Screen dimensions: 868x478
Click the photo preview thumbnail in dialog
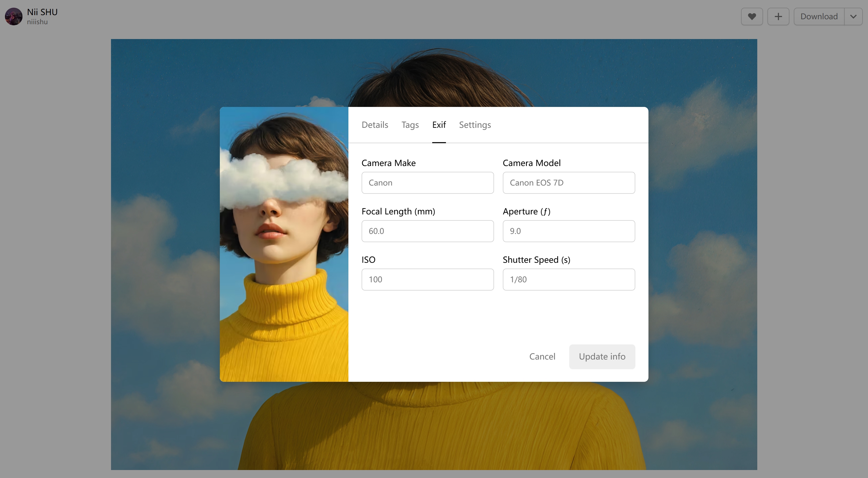[x=284, y=244]
